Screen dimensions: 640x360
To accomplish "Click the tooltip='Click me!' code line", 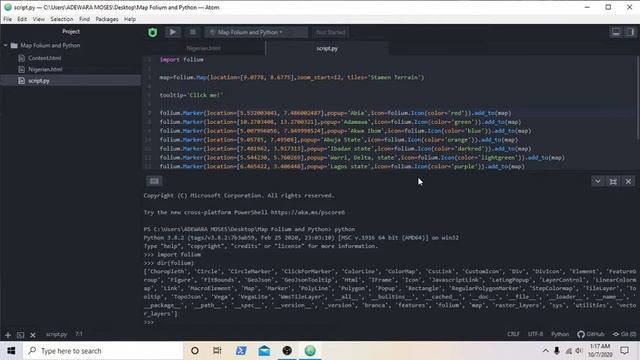I will pos(191,95).
